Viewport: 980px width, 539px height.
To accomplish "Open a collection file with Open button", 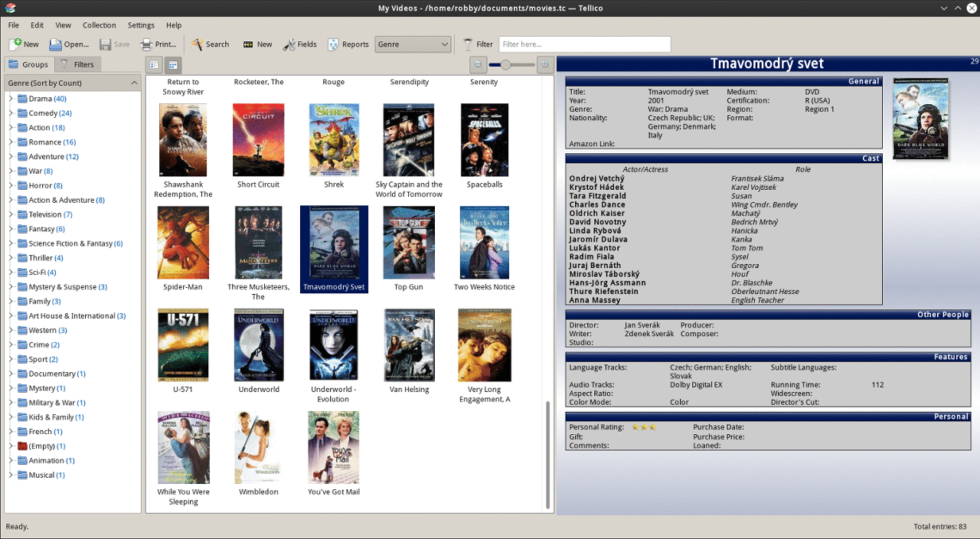I will pyautogui.click(x=69, y=44).
